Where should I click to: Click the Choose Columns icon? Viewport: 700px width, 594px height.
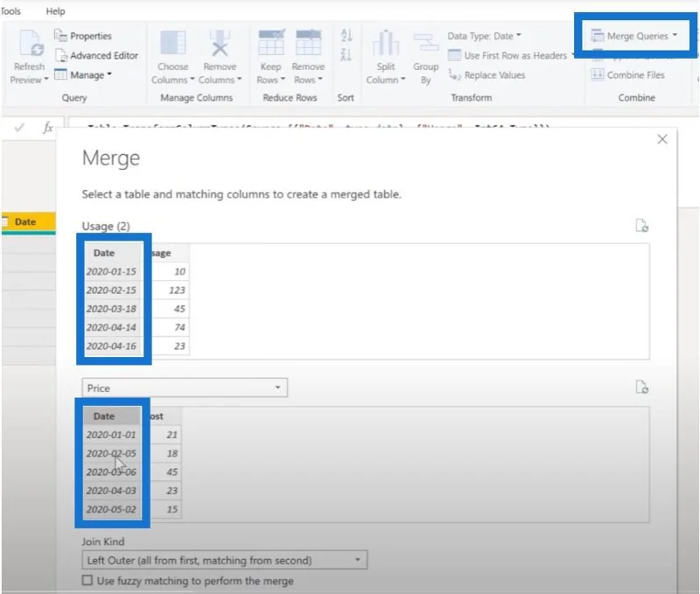(172, 43)
